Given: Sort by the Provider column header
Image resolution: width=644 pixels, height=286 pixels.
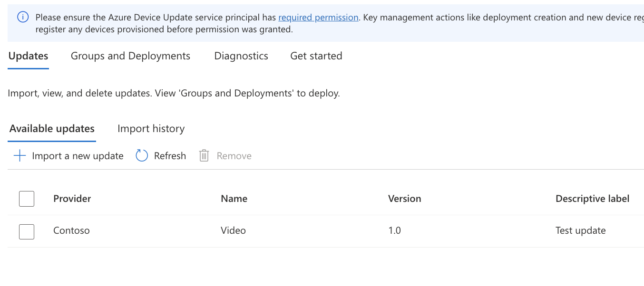Looking at the screenshot, I should 72,199.
